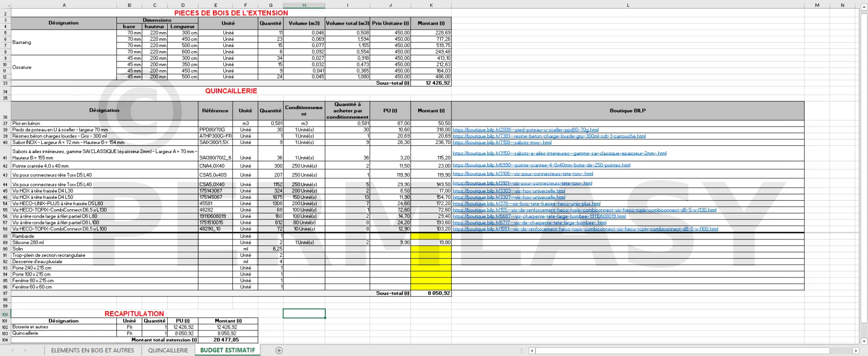Select the Pointe crantée 4,0 x 40 mm cell
868x356 pixels.
coord(105,166)
